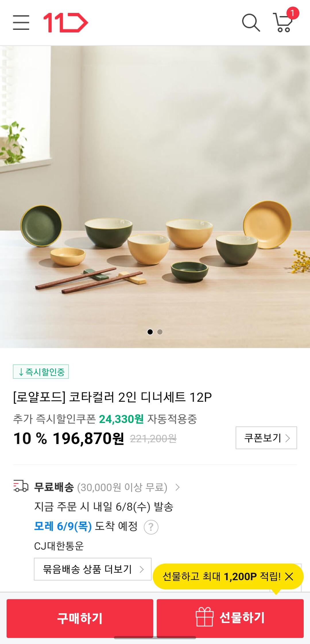Tap the 즉시할인중 discount tag
This screenshot has width=310, height=644.
click(x=41, y=372)
